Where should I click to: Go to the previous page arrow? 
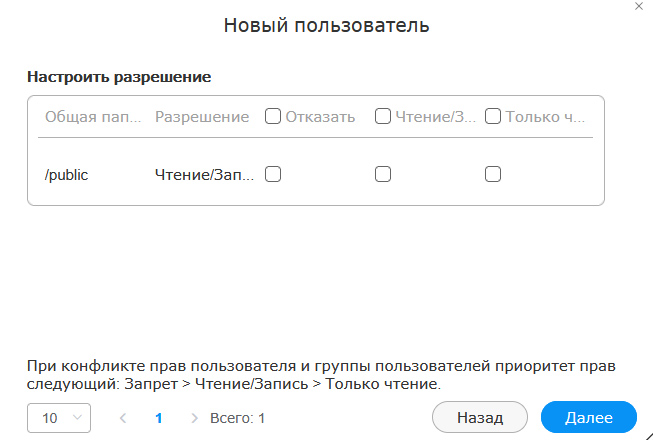[x=123, y=418]
